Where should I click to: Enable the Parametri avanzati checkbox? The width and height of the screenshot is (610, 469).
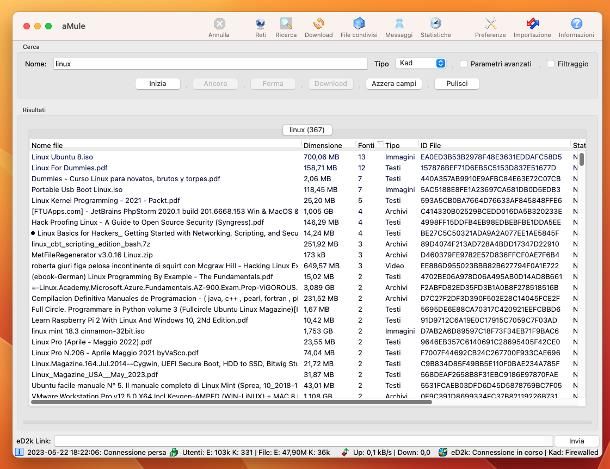pyautogui.click(x=463, y=64)
